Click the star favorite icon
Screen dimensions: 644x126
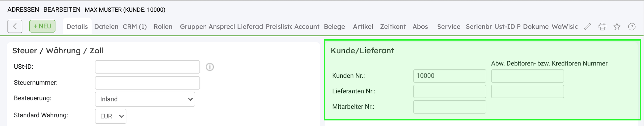pos(617,27)
